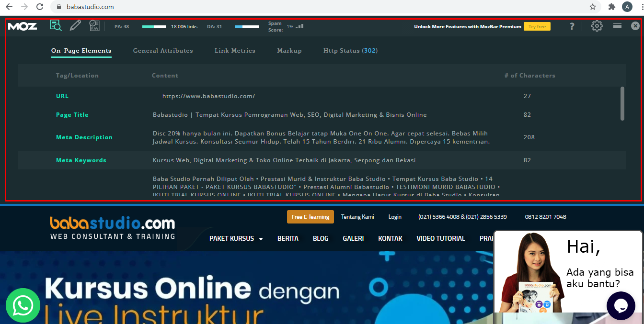Viewport: 644px width, 324px height.
Task: Click the Meta Keywords row label
Action: point(81,160)
